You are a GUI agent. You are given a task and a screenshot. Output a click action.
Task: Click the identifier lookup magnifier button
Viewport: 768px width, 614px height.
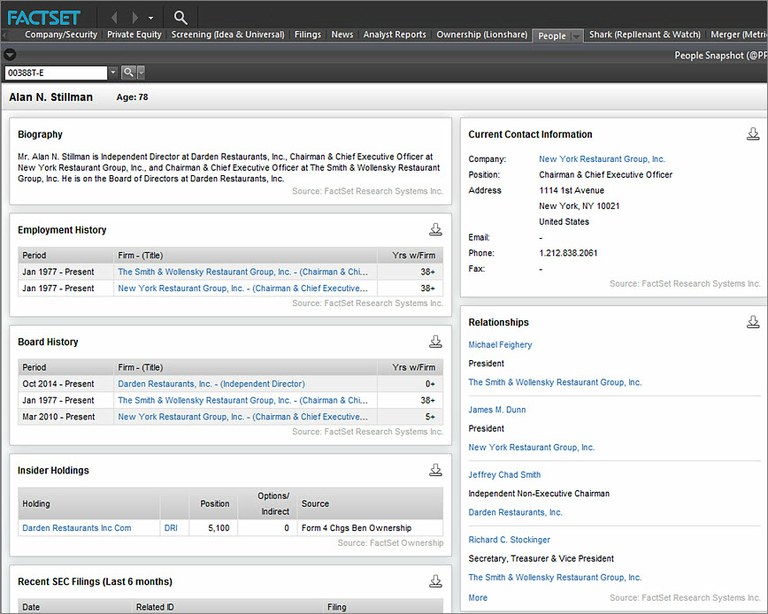[x=128, y=72]
